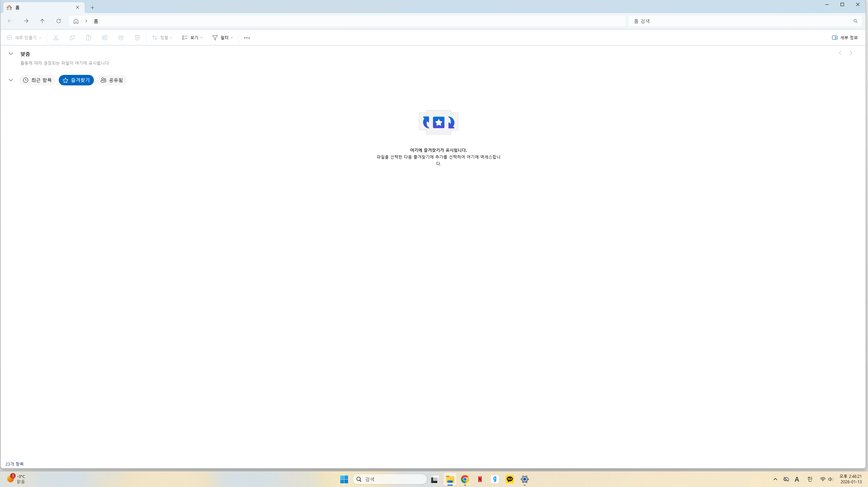868x487 pixels.
Task: Show hidden system tray icons
Action: click(x=775, y=479)
